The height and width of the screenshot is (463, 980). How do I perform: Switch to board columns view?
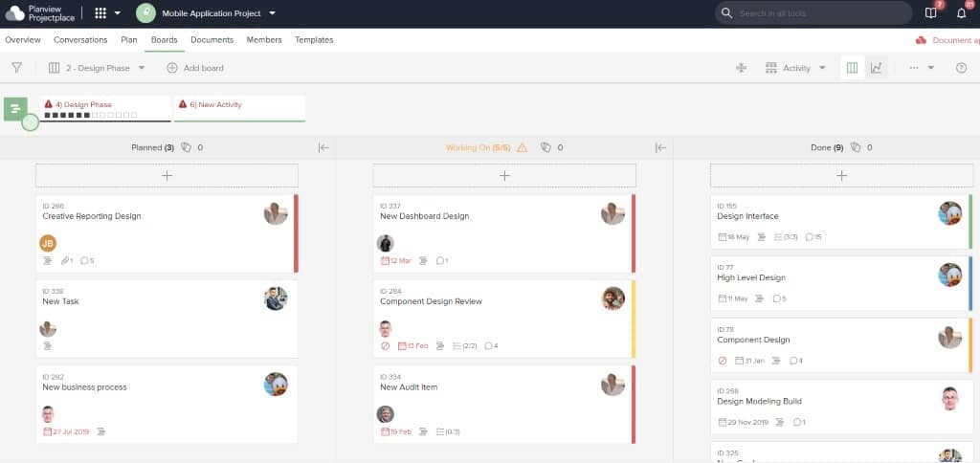click(852, 68)
